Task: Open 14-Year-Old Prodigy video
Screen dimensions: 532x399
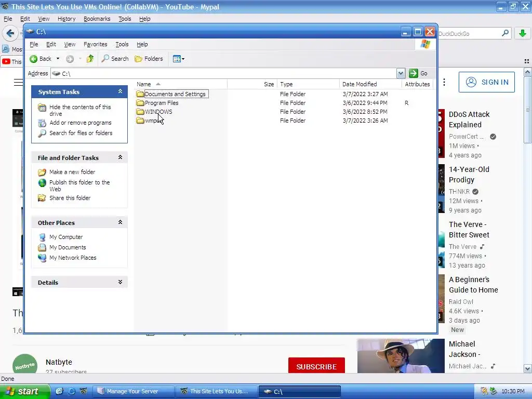Action: tap(469, 175)
